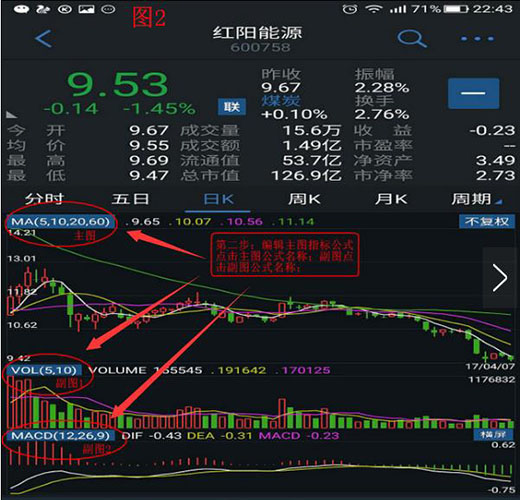Open the MA(5,10,20,60) indicator selector
The width and height of the screenshot is (520, 500).
click(x=61, y=221)
